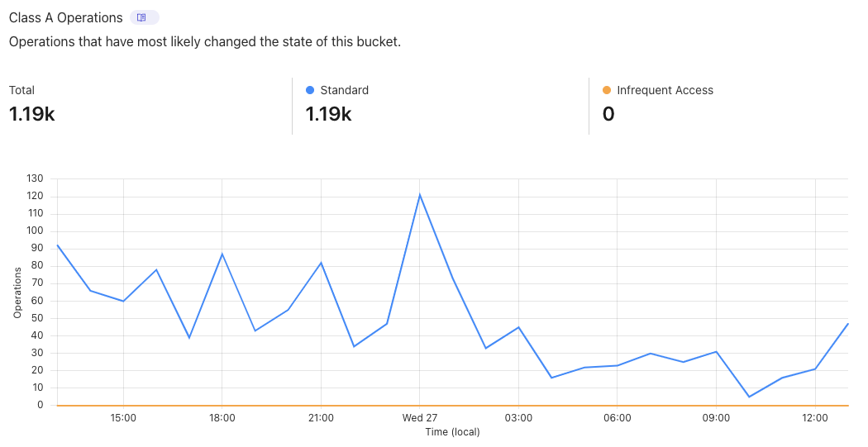This screenshot has height=447, width=868.
Task: Click the Standard total of 1.19k
Action: click(328, 114)
